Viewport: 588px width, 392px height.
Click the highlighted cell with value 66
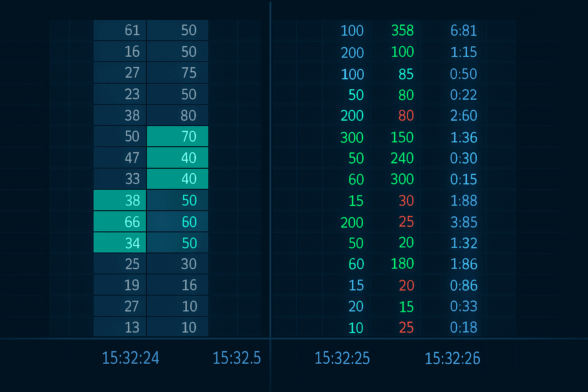[x=120, y=222]
